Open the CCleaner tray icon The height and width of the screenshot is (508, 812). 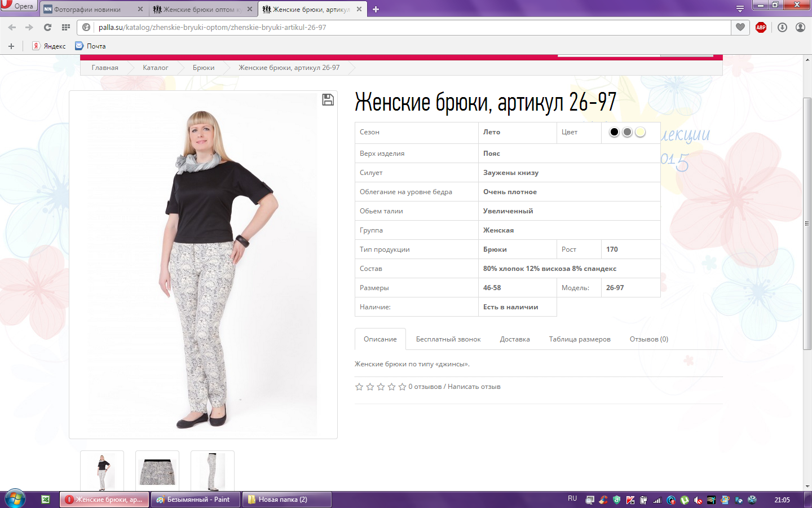[603, 500]
